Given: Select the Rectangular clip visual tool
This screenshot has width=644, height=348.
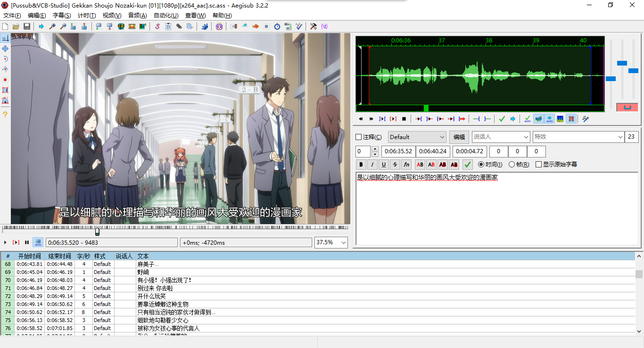Looking at the screenshot, I should click(5, 90).
